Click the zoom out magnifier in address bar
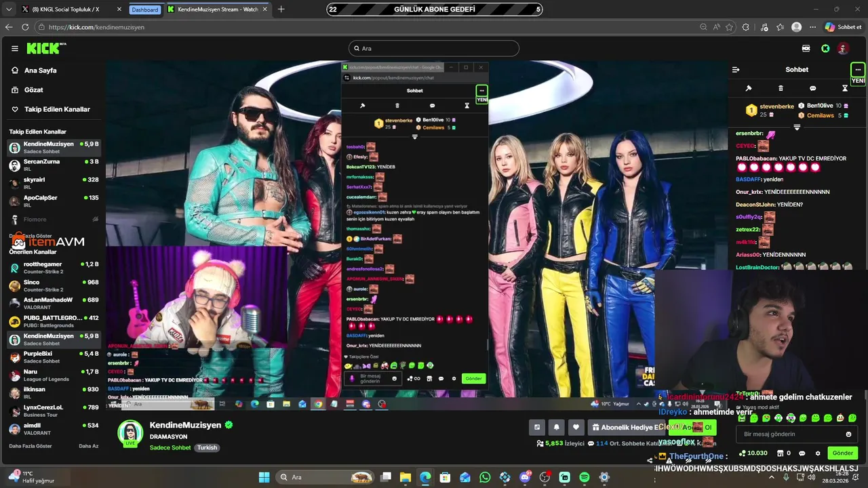 (x=703, y=27)
